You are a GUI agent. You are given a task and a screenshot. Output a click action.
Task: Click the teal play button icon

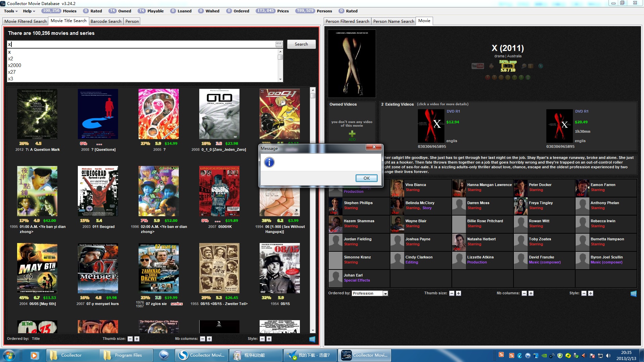pos(541,66)
